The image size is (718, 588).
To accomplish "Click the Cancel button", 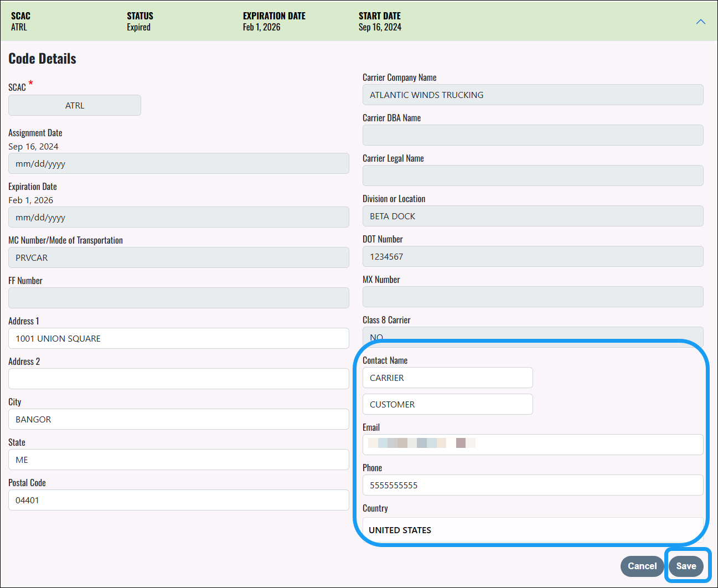I will click(x=642, y=566).
